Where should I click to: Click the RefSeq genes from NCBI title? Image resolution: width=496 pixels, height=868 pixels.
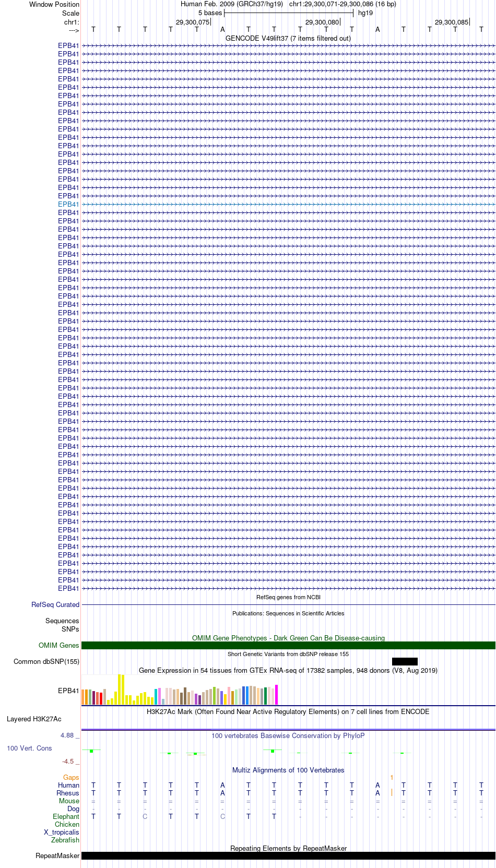(288, 597)
